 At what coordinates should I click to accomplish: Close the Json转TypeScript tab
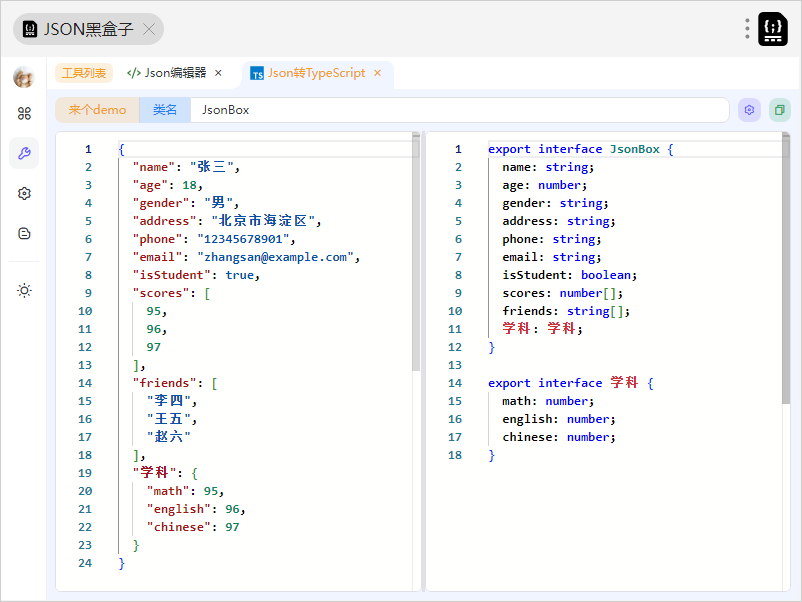point(378,73)
